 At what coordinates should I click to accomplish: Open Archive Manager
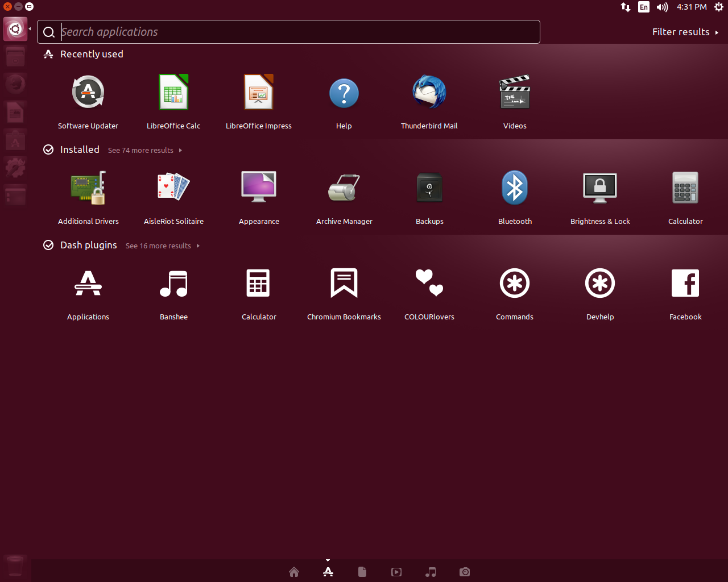click(x=344, y=197)
